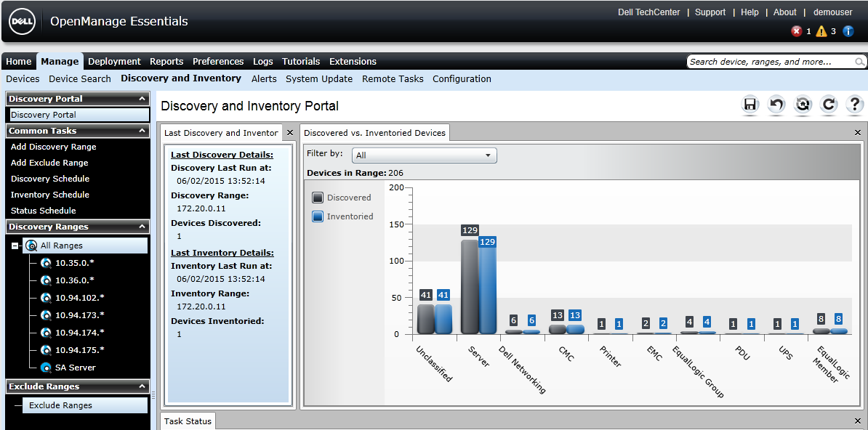Go to Remote Tasks submenu

393,79
